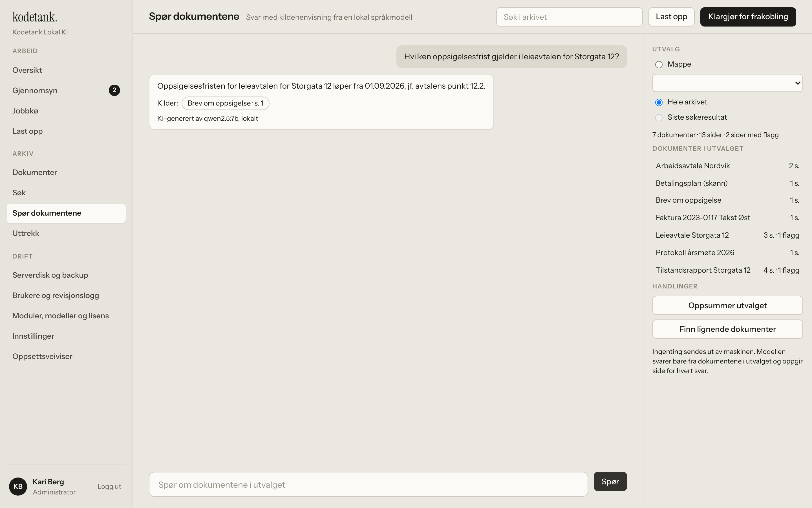Focus the Spør om dokumentene question field
This screenshot has height=508, width=812.
[368, 485]
